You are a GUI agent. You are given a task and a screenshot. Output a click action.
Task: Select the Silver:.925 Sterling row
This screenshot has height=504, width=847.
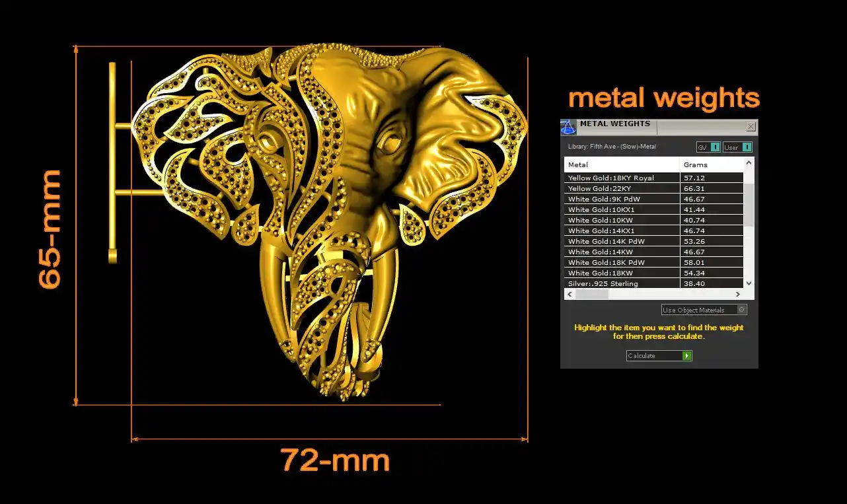coord(621,284)
